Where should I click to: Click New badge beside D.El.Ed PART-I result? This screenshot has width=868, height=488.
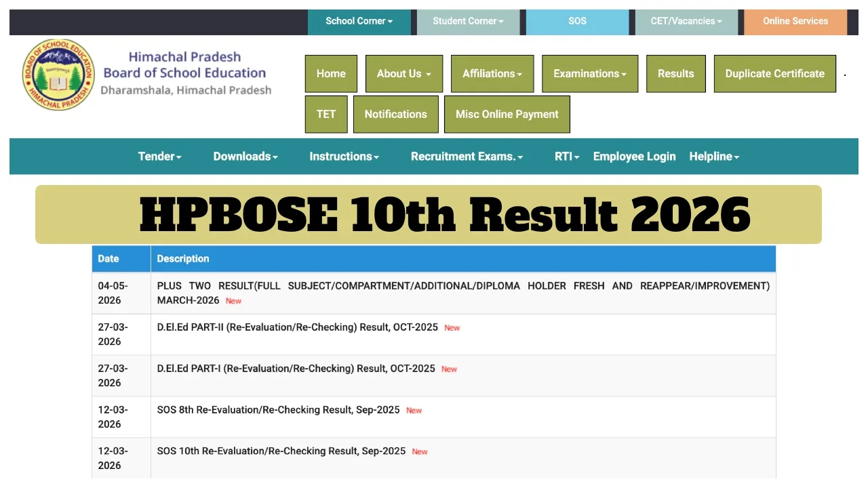pyautogui.click(x=449, y=369)
